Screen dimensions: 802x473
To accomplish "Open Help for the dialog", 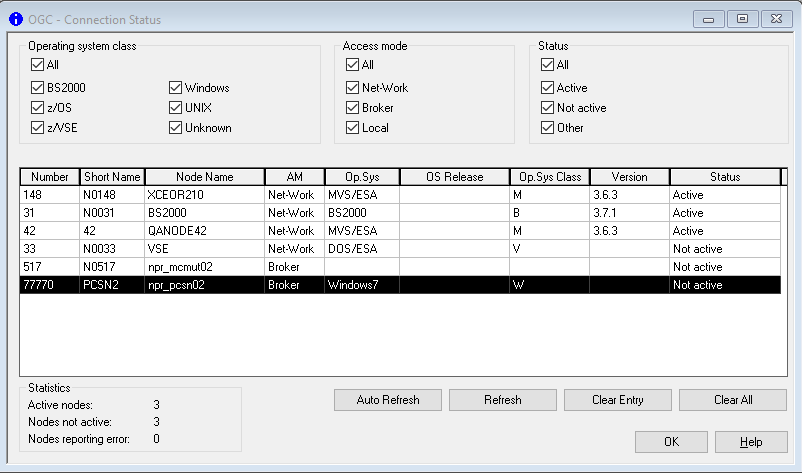I will click(x=751, y=442).
